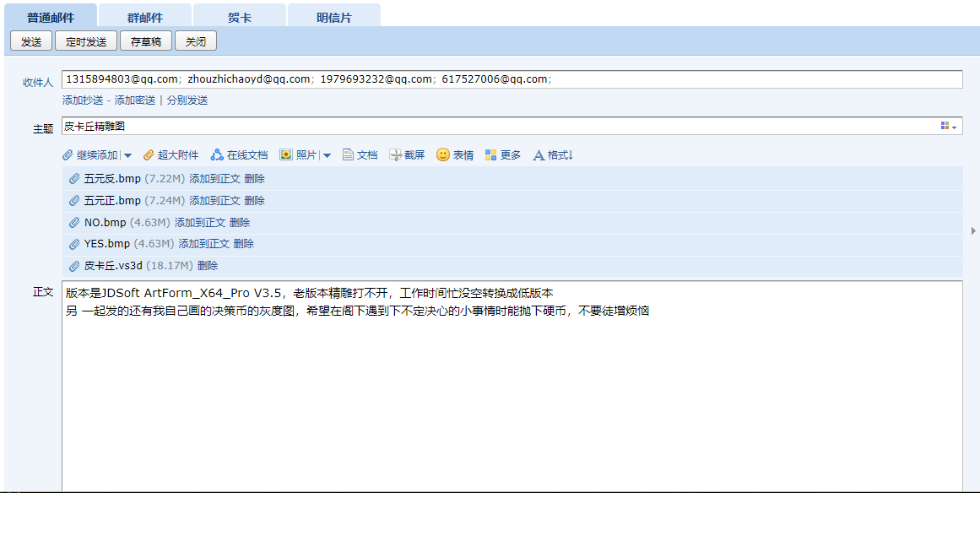Click the YES.bmp file name
The width and height of the screenshot is (980, 547).
point(107,244)
